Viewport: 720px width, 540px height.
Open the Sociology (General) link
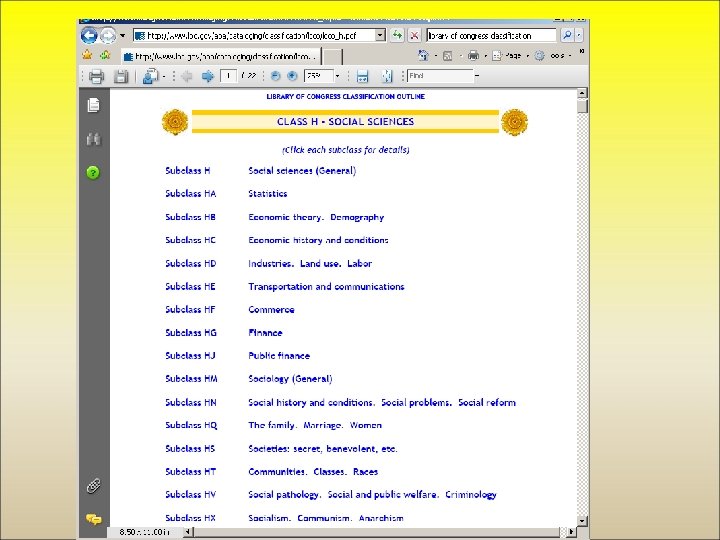[x=290, y=379]
